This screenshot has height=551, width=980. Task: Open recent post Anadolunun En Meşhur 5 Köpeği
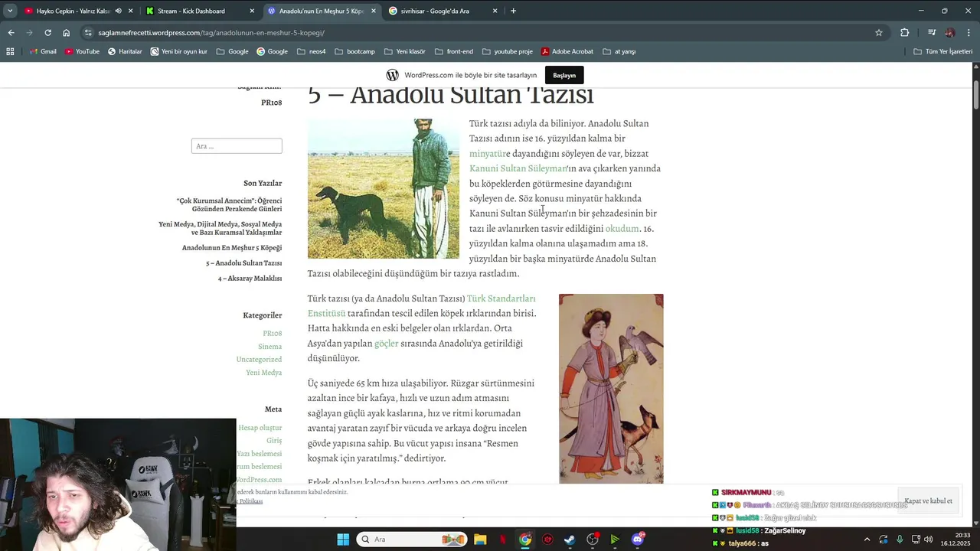(232, 248)
